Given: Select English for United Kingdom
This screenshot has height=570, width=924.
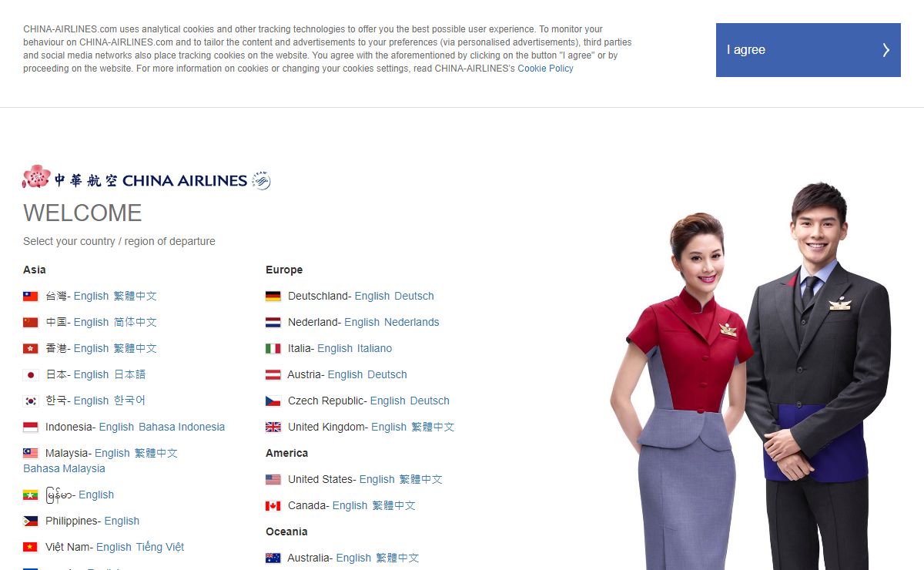Looking at the screenshot, I should coord(389,427).
